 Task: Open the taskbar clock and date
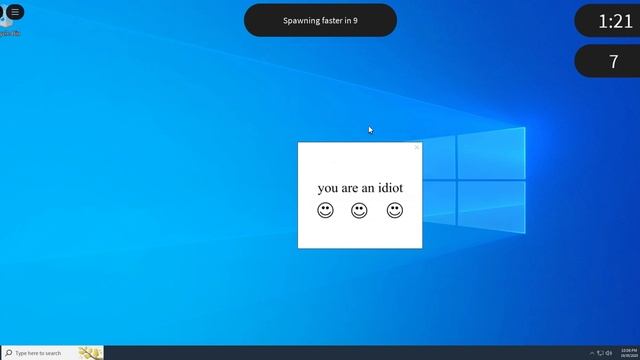coord(629,353)
